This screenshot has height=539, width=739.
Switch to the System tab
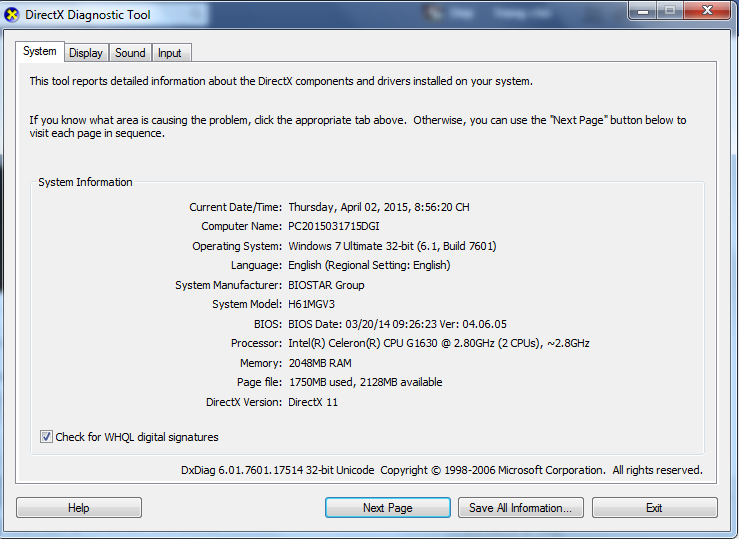click(x=40, y=51)
